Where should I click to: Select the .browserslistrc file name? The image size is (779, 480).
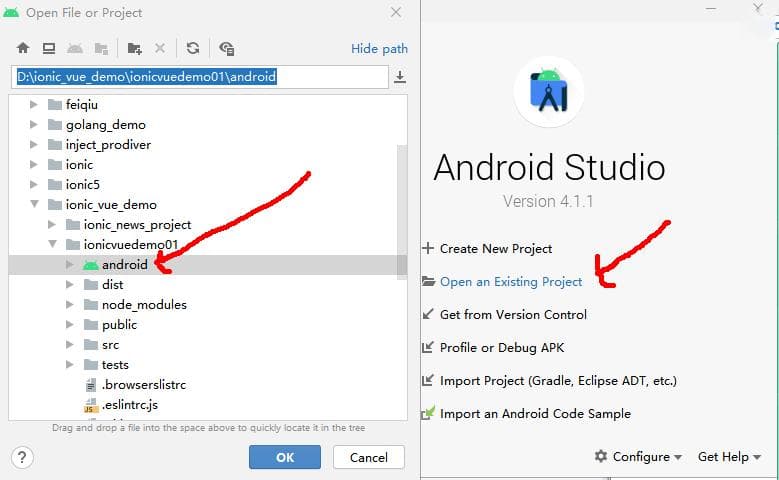point(144,385)
